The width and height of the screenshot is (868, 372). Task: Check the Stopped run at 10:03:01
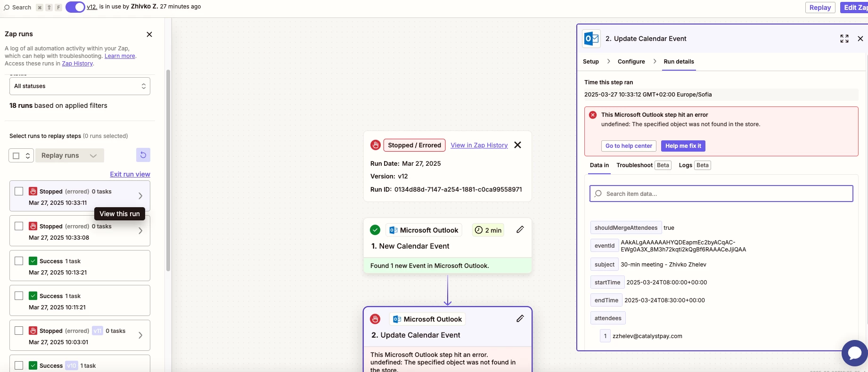pyautogui.click(x=19, y=331)
